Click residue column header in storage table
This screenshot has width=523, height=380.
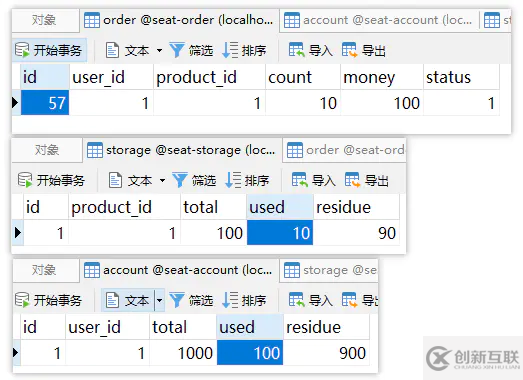click(x=356, y=207)
